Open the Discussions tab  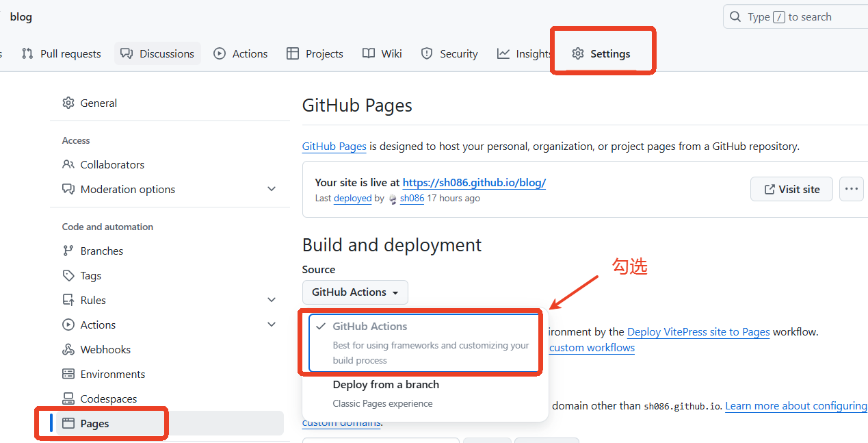(157, 53)
